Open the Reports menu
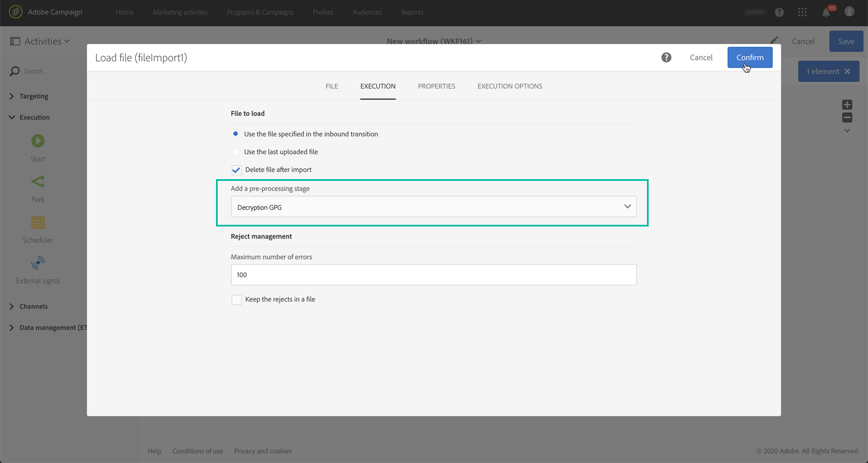Image resolution: width=868 pixels, height=463 pixels. [412, 12]
